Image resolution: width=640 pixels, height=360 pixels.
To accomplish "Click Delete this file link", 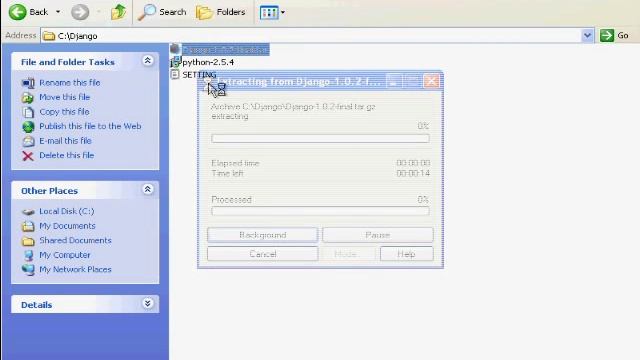I will tap(67, 155).
